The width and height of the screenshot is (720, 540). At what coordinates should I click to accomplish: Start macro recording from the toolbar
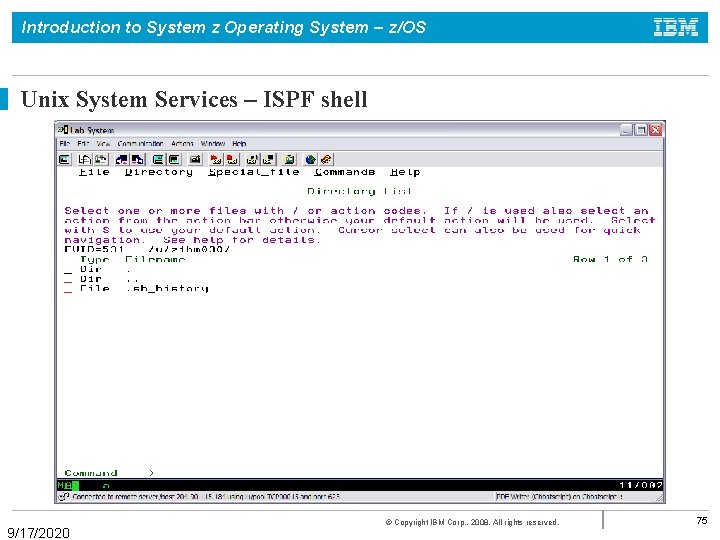click(216, 159)
